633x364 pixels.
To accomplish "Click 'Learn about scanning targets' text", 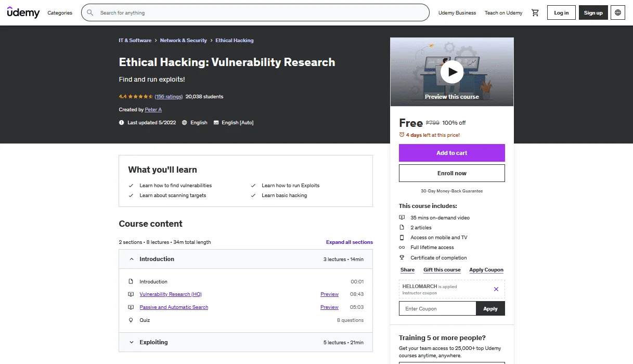I will tap(173, 196).
